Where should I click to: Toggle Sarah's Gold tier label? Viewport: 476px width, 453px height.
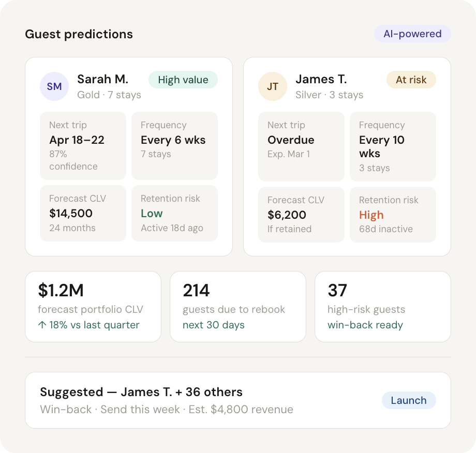88,95
